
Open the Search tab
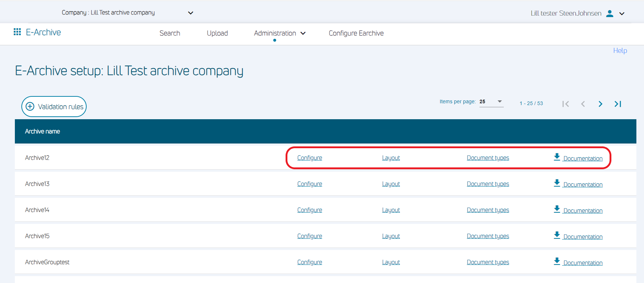coord(170,33)
